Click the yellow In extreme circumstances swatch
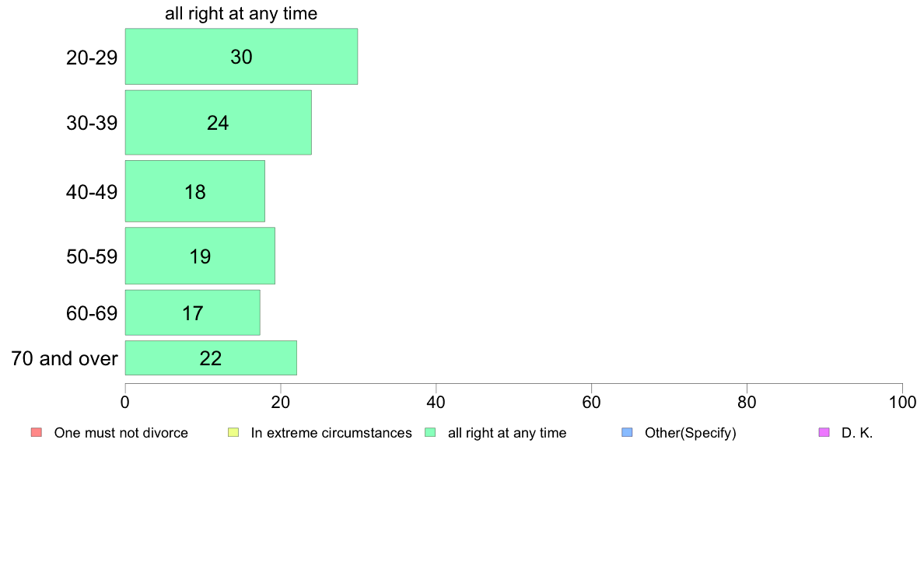The image size is (924, 572). point(233,432)
